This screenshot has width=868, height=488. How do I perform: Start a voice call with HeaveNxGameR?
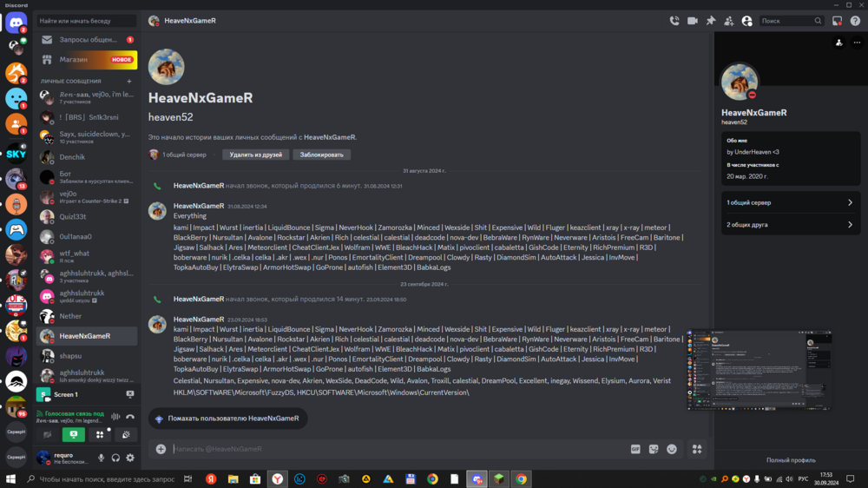coord(674,21)
